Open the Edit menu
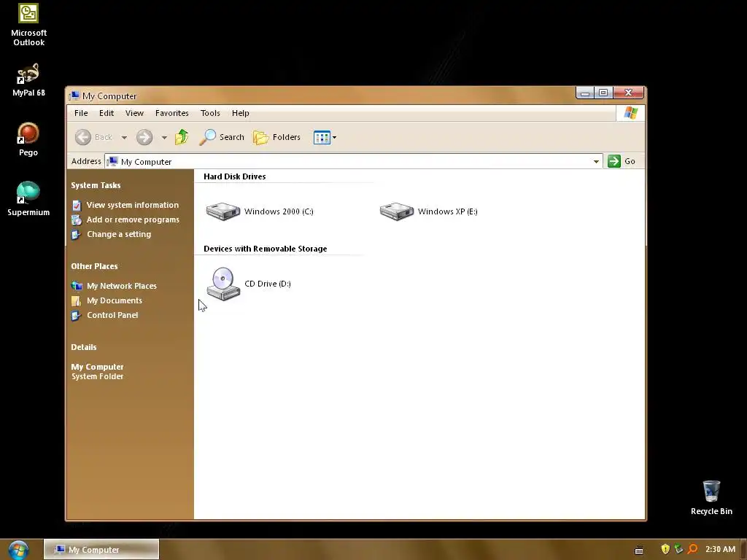The image size is (747, 560). pyautogui.click(x=107, y=113)
